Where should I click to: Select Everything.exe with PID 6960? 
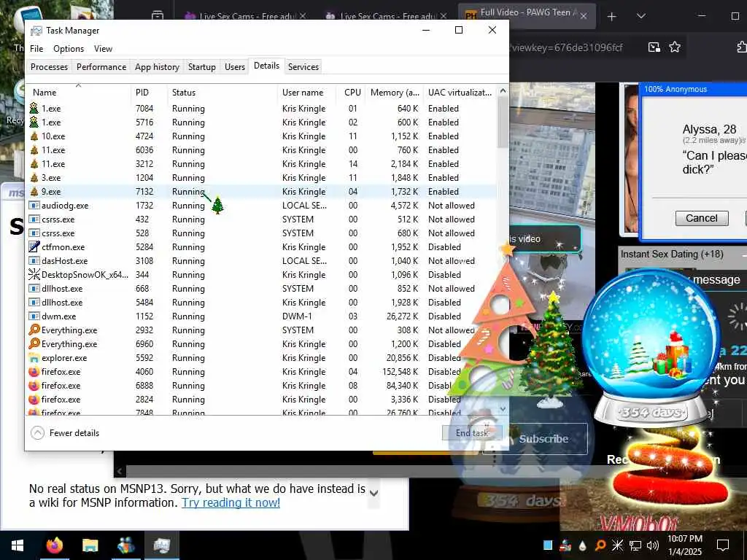[x=262, y=344]
